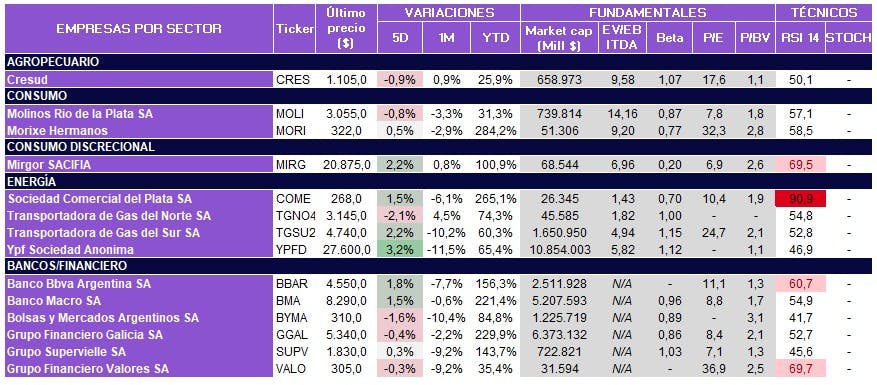Image resolution: width=877 pixels, height=385 pixels.
Task: Click the AGROPECUARIO sector header row
Action: point(438,62)
